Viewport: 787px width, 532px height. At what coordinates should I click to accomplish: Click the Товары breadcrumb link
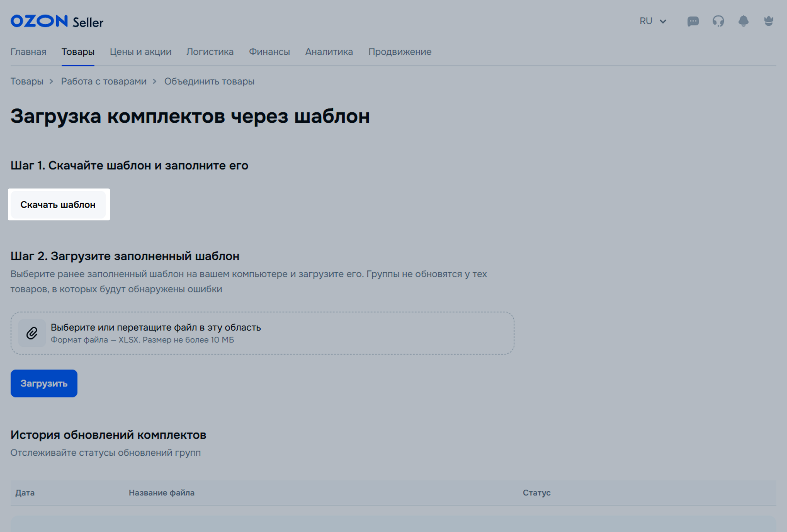(27, 81)
